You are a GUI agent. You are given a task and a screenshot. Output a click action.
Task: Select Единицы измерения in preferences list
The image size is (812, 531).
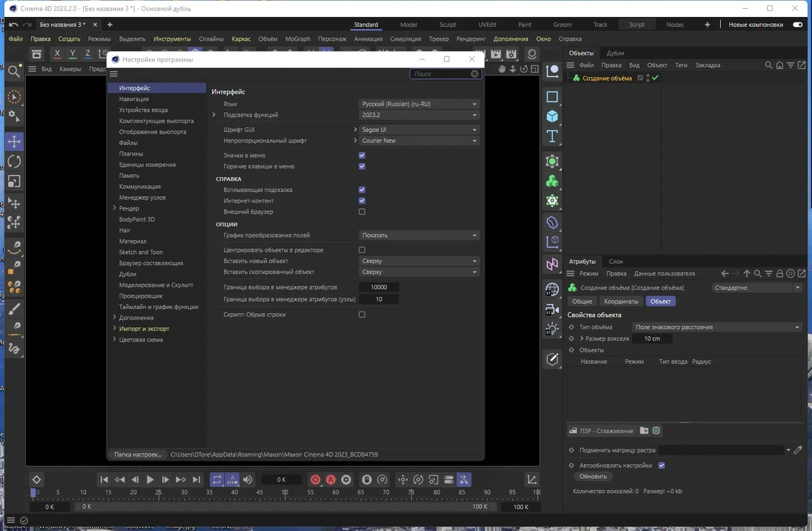click(x=148, y=165)
